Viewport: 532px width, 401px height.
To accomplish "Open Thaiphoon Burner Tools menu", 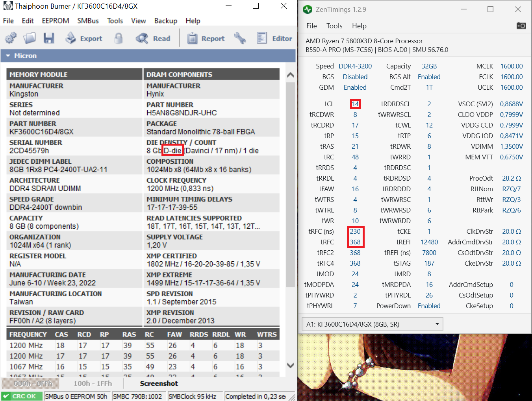I will pyautogui.click(x=115, y=21).
